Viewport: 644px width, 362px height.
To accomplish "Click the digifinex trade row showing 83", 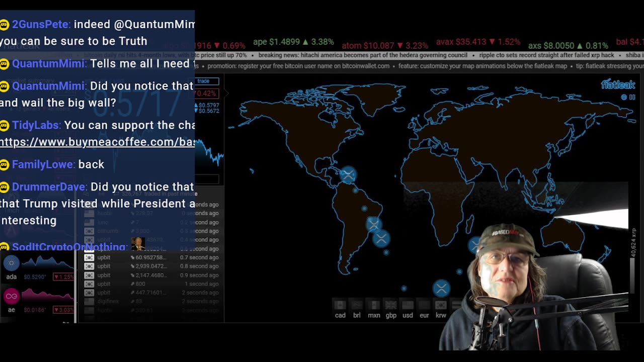I will 151,301.
